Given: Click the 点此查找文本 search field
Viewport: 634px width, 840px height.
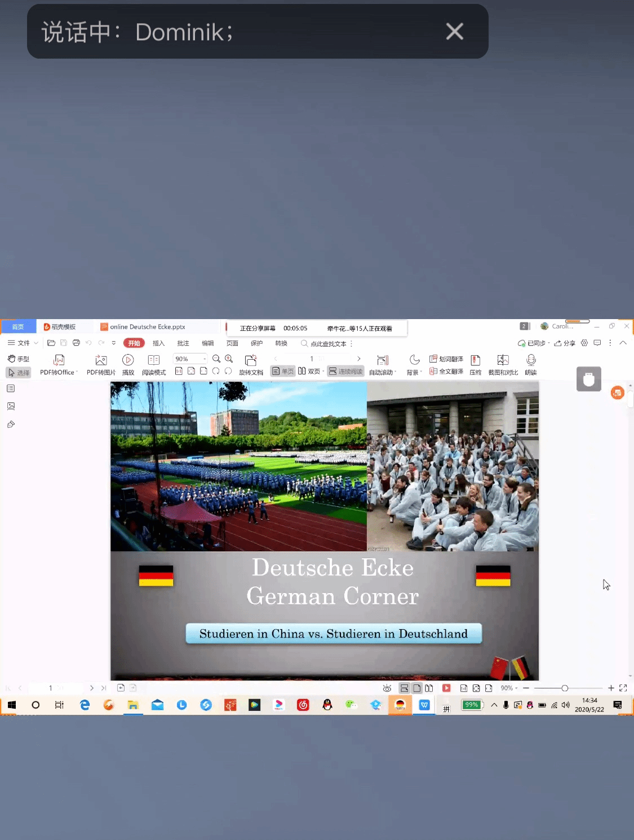Looking at the screenshot, I should point(328,344).
